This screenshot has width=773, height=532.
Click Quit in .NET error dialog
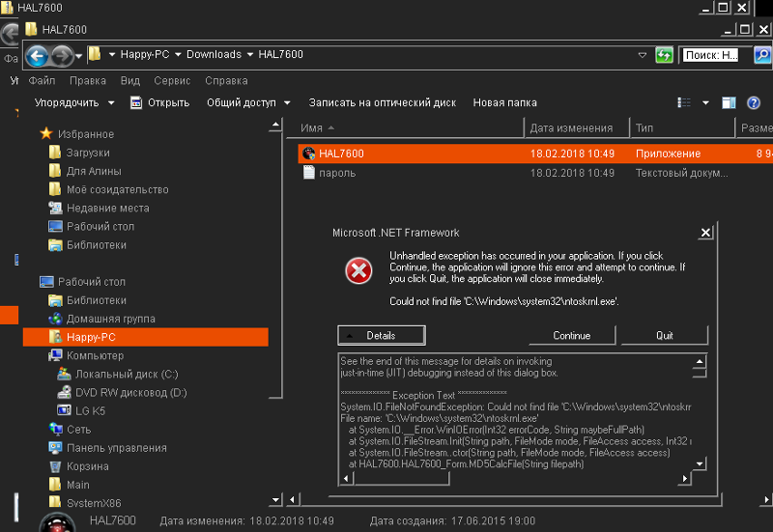point(665,335)
